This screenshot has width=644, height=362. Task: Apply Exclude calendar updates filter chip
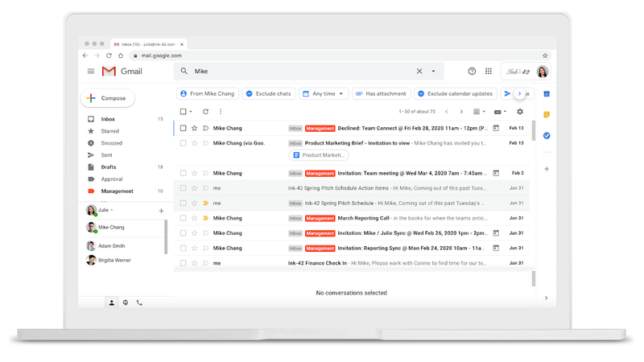[456, 93]
